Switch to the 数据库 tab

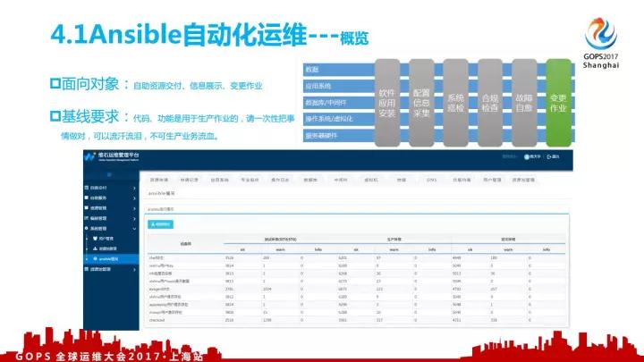310,180
